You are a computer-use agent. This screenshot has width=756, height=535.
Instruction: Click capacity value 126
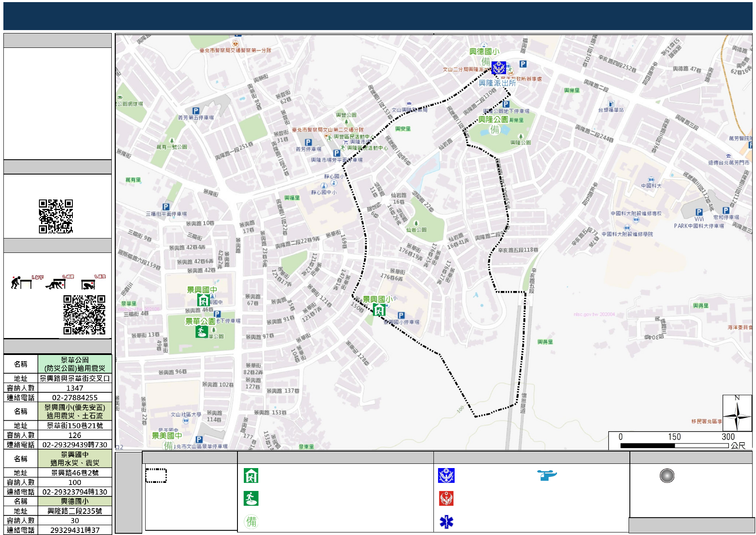coord(75,435)
